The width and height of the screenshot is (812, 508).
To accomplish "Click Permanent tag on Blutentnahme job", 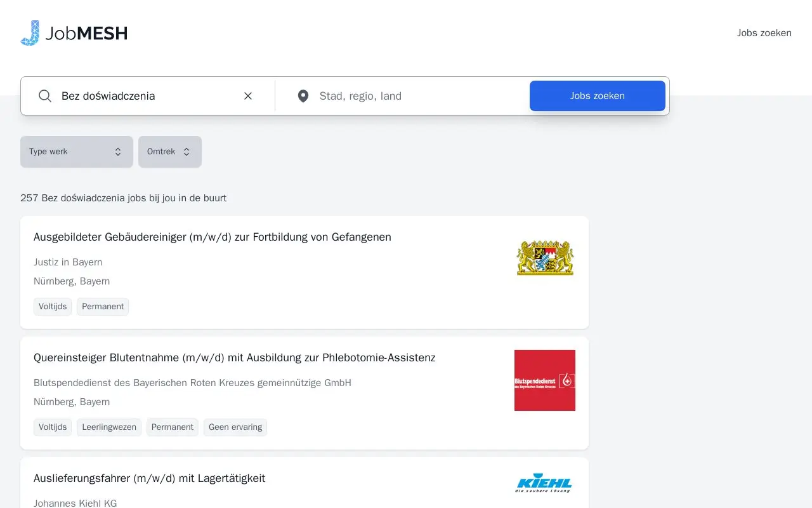I will coord(173,427).
